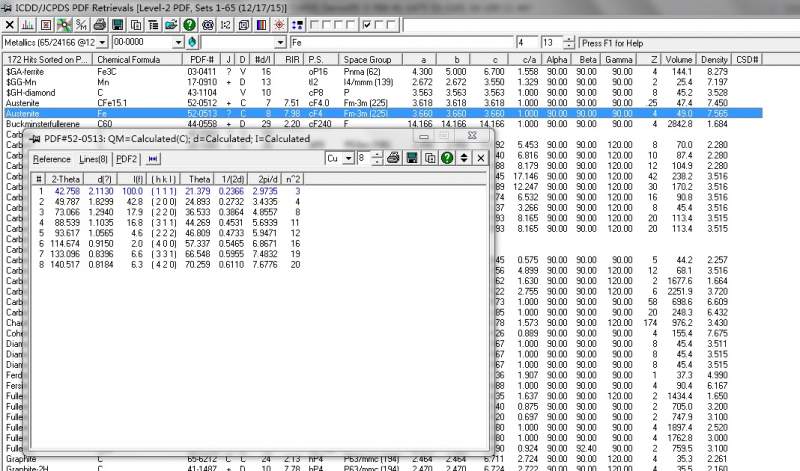Open the Cu radiation anode dropdown
Viewport: 800px width, 471px height.
(x=347, y=158)
